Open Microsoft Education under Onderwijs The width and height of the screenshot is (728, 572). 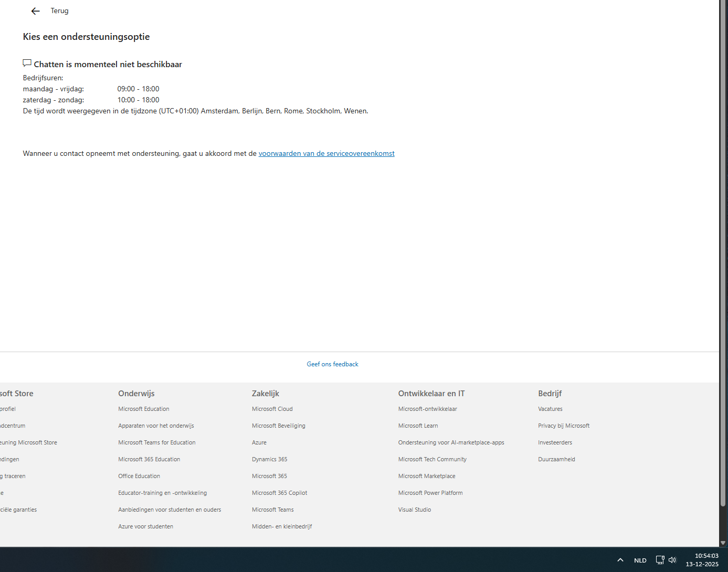pos(143,409)
